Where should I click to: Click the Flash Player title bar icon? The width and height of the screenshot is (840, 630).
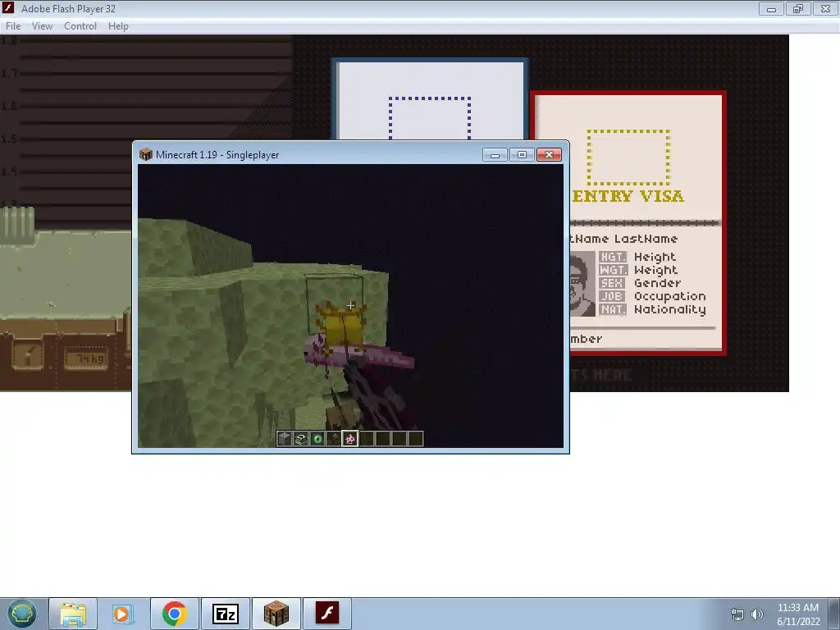pyautogui.click(x=8, y=8)
